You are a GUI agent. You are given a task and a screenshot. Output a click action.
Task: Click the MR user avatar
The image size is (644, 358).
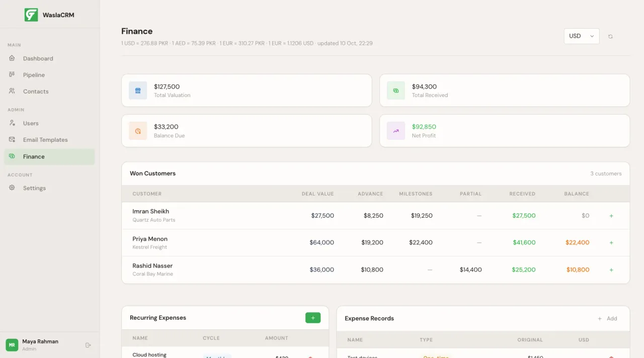tap(12, 345)
